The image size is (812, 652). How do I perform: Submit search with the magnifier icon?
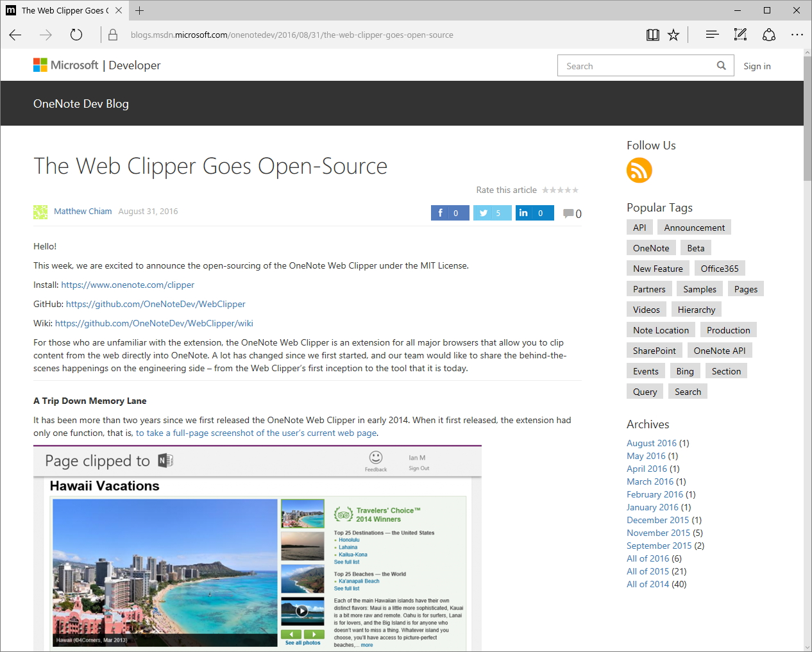(721, 65)
